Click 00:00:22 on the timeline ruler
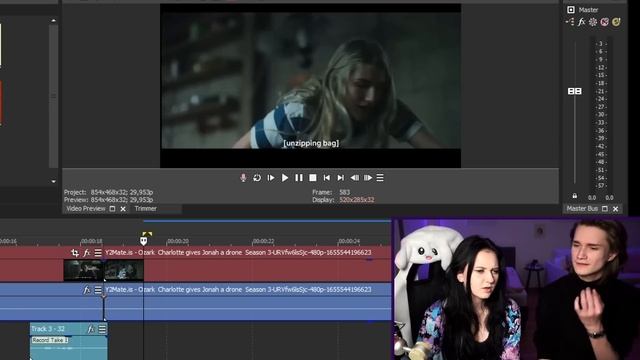 pyautogui.click(x=263, y=241)
